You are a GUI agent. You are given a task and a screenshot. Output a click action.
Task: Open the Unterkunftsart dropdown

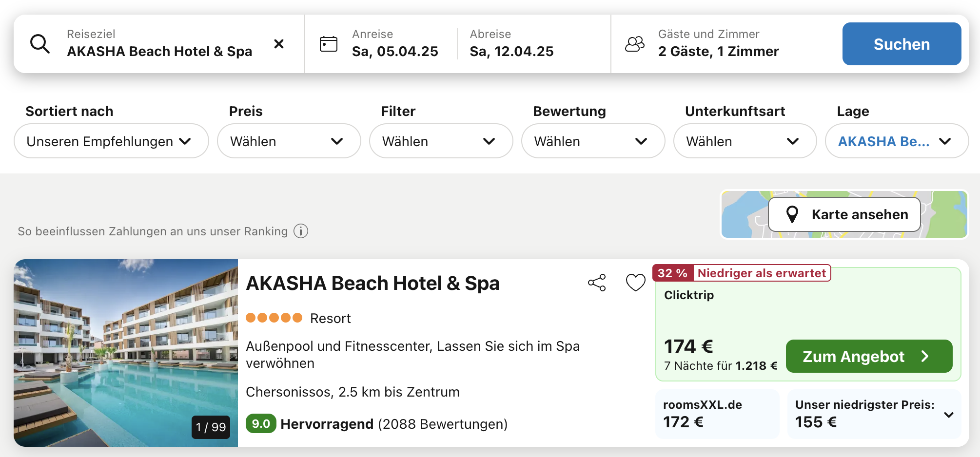click(x=745, y=141)
